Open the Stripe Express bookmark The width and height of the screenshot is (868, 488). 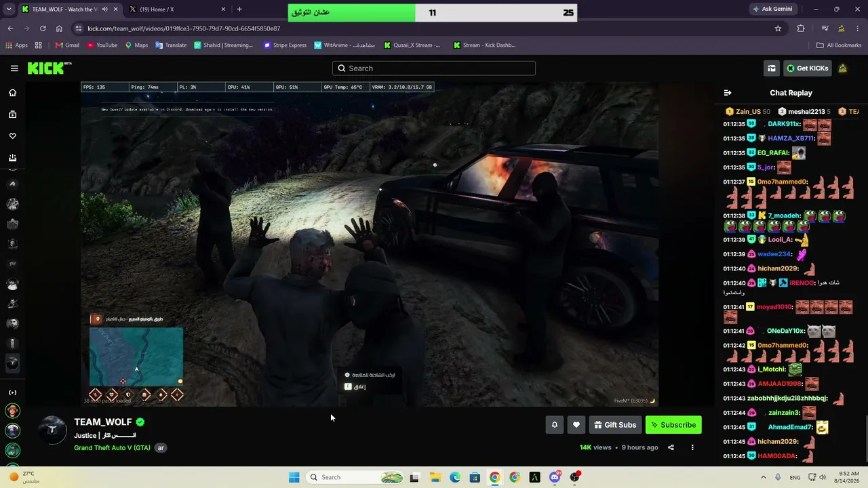(285, 45)
